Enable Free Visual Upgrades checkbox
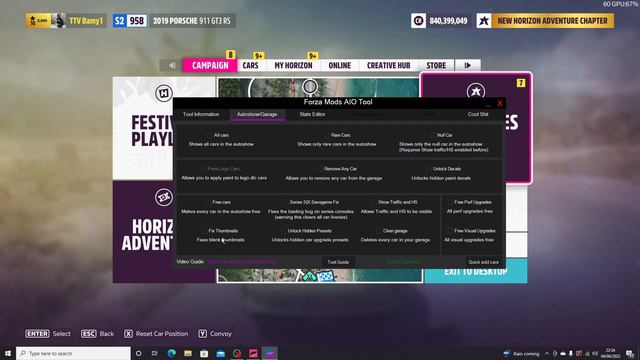The height and width of the screenshot is (360, 640). coord(450,231)
